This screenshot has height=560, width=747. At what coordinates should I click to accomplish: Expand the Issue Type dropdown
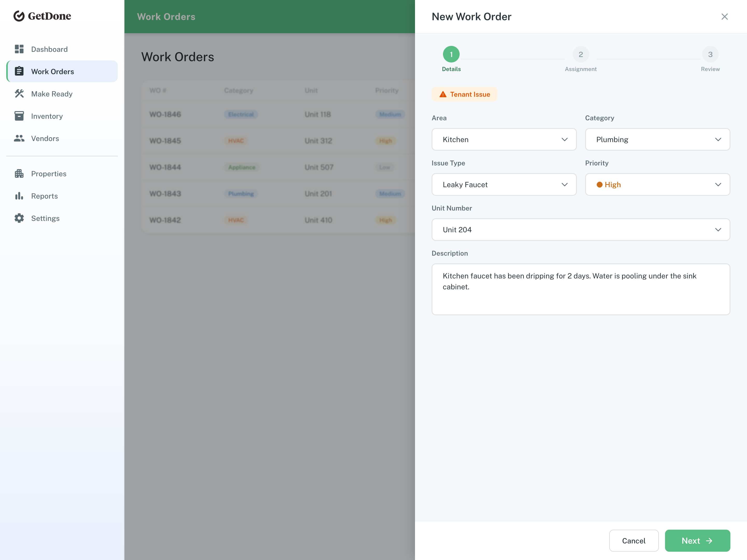pos(504,184)
